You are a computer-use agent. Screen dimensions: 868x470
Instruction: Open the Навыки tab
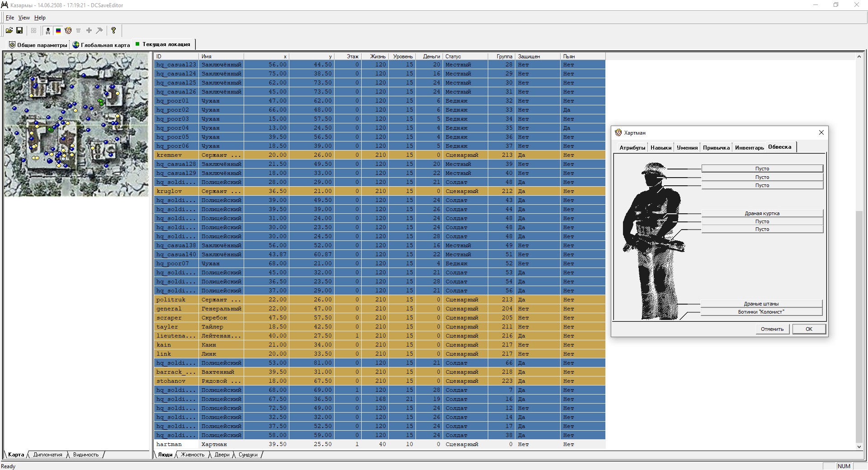pos(660,148)
